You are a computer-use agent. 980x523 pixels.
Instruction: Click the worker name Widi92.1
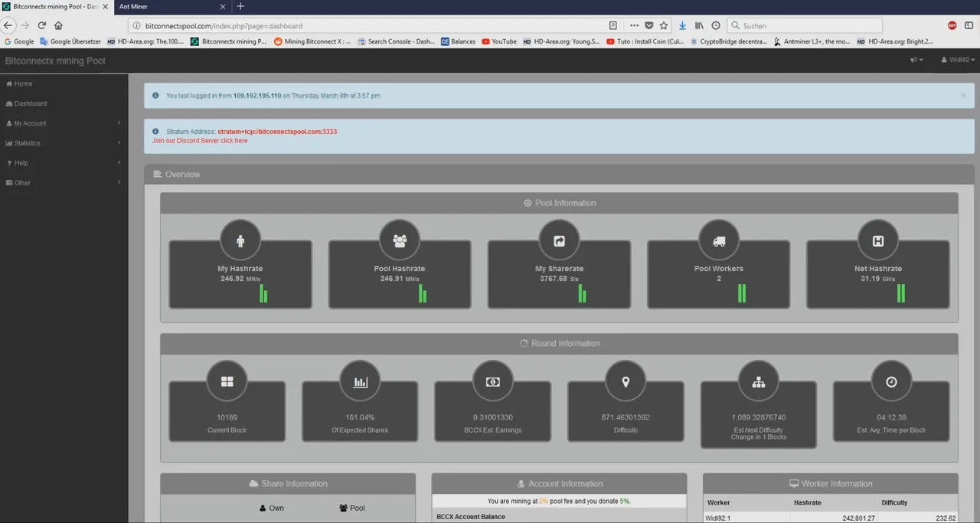719,518
